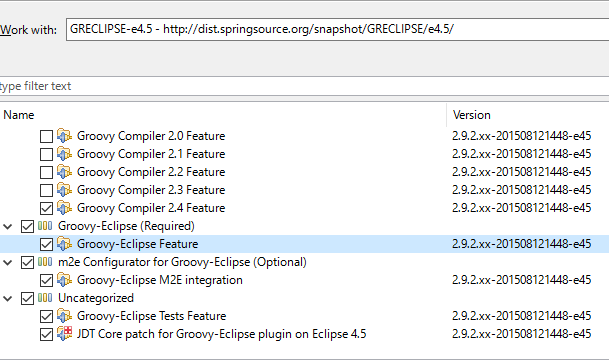609x360 pixels.
Task: Click the Groovy Compiler 2.4 Feature icon
Action: 64,207
